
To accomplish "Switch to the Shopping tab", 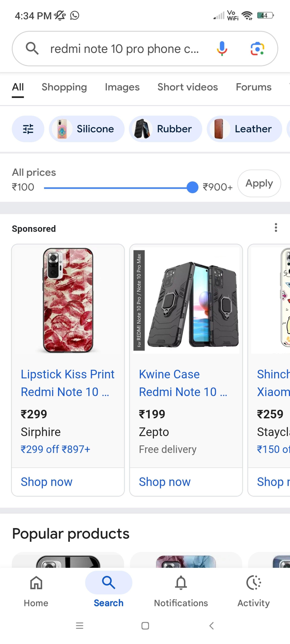I will click(64, 87).
